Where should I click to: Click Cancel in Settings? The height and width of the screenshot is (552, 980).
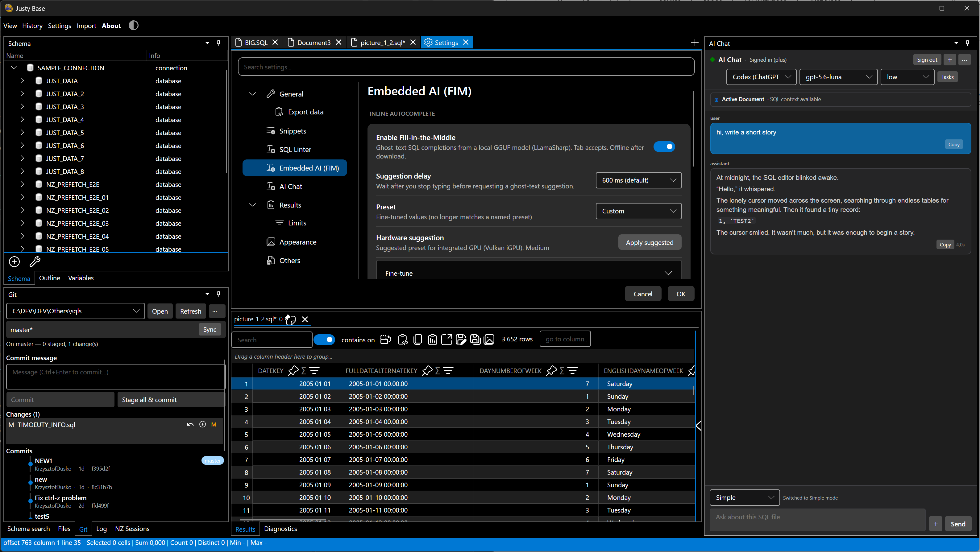[642, 294]
